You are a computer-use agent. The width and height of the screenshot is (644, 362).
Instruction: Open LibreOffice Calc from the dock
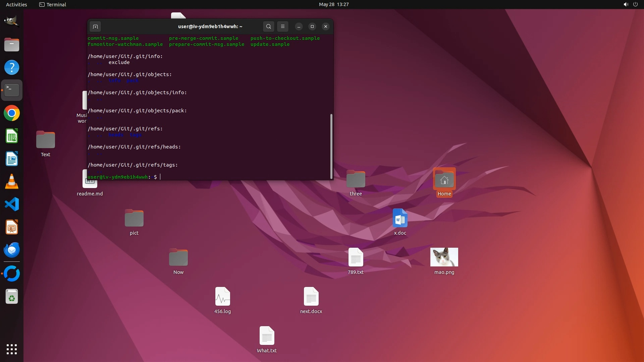[x=12, y=136]
